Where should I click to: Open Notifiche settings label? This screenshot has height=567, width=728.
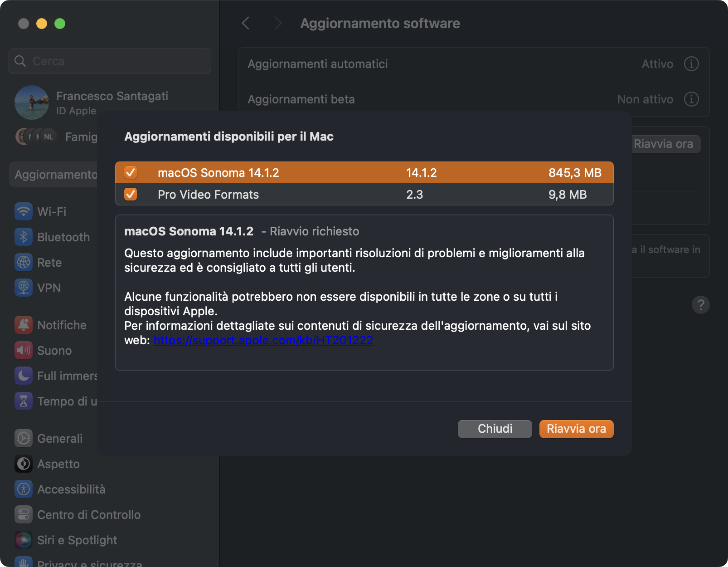point(62,325)
